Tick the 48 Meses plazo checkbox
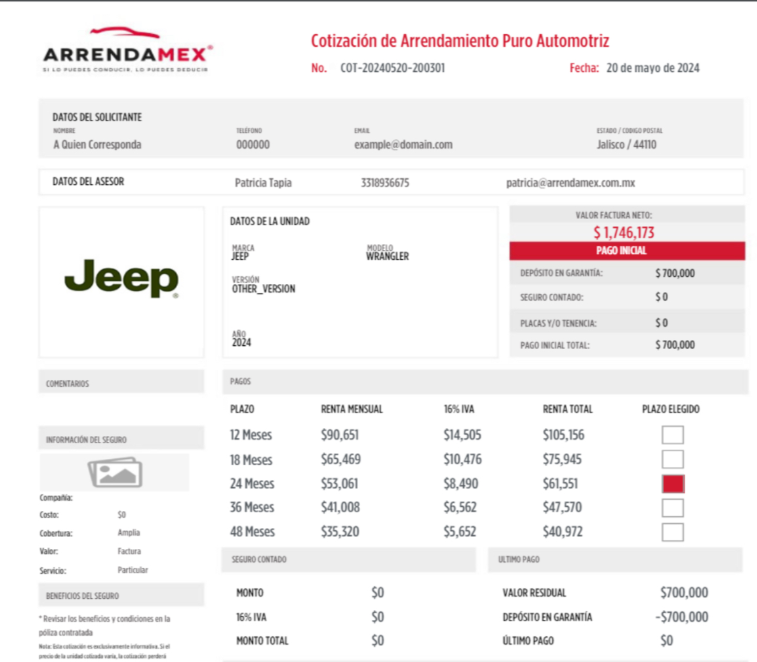The height and width of the screenshot is (662, 757). [673, 532]
